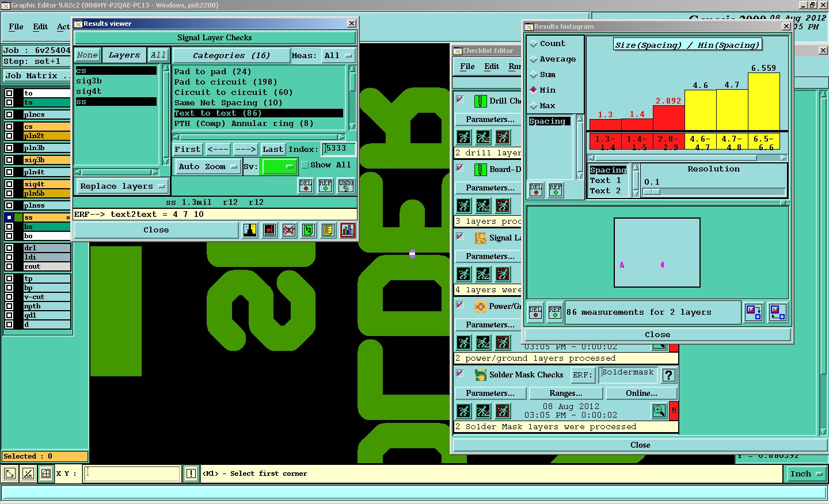Click the red run icon under Solder Mask Checks
The width and height of the screenshot is (829, 504).
(503, 411)
